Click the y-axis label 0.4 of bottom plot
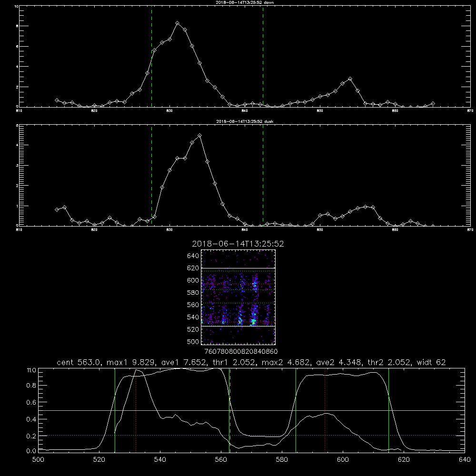This screenshot has height=476, width=476. pos(31,419)
